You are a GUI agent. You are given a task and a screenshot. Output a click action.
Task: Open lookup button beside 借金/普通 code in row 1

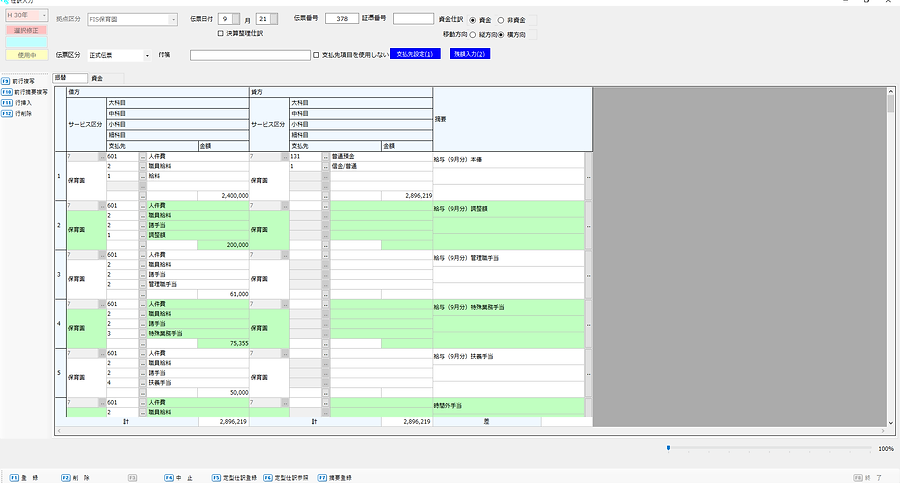click(x=325, y=166)
